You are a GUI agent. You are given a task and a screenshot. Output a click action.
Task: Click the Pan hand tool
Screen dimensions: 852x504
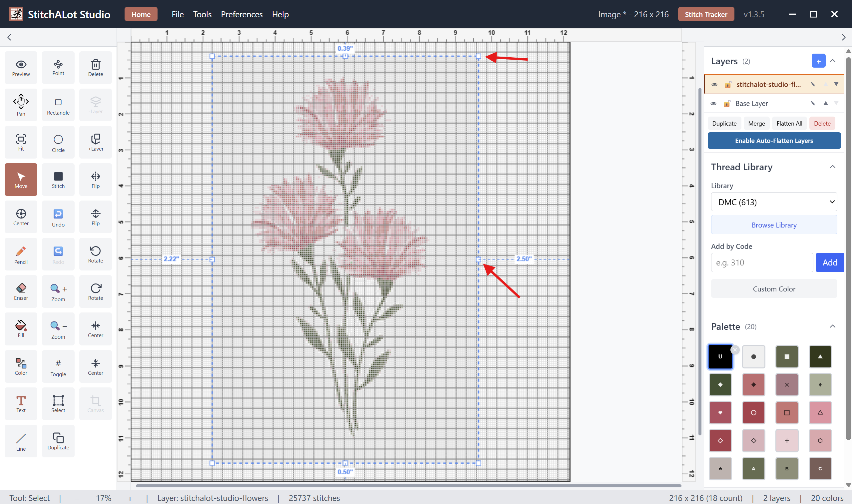click(21, 105)
